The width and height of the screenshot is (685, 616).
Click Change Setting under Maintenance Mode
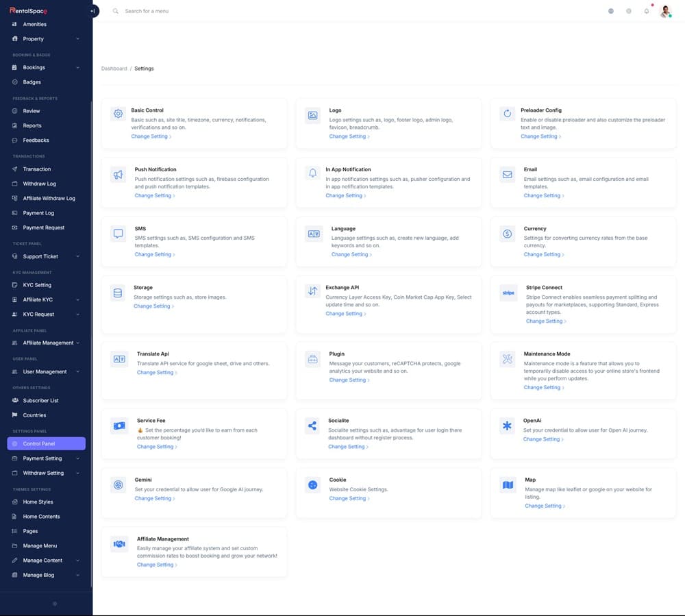pyautogui.click(x=543, y=387)
